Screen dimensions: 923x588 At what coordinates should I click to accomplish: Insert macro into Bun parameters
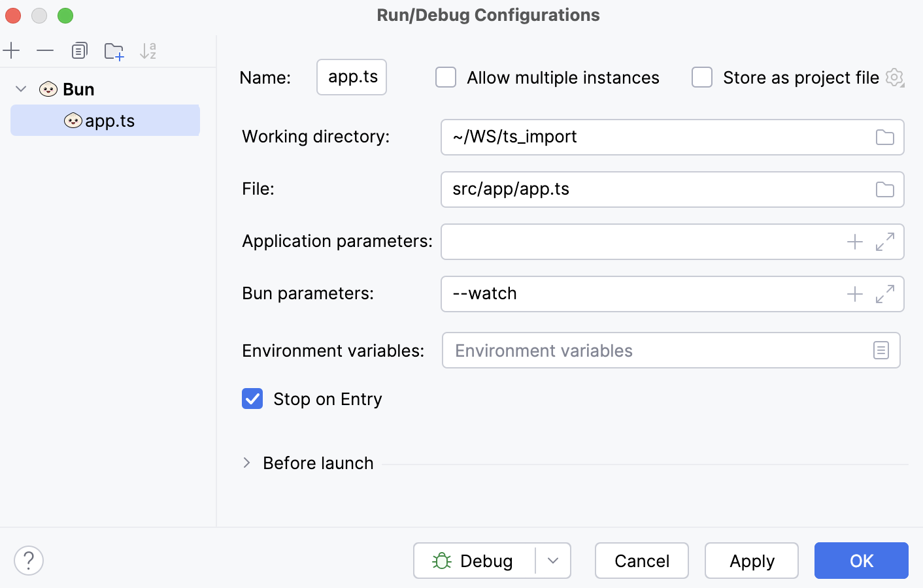tap(855, 294)
